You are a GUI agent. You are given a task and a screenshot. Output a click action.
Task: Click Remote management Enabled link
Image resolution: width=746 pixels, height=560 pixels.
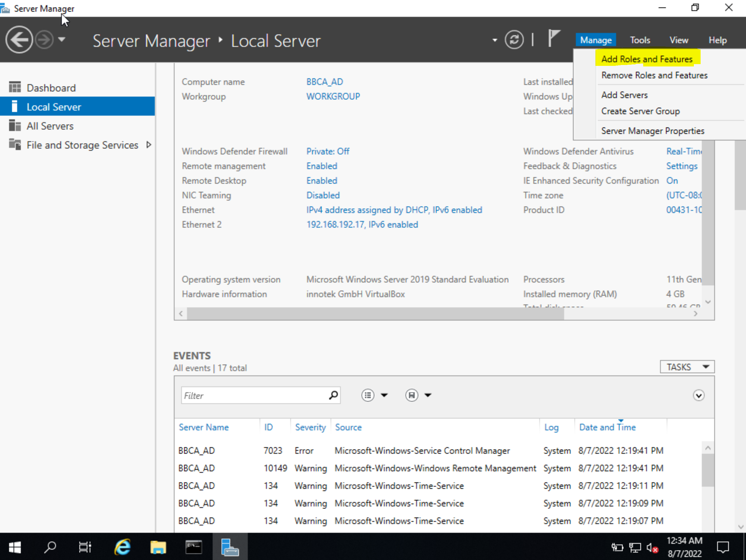pyautogui.click(x=321, y=166)
